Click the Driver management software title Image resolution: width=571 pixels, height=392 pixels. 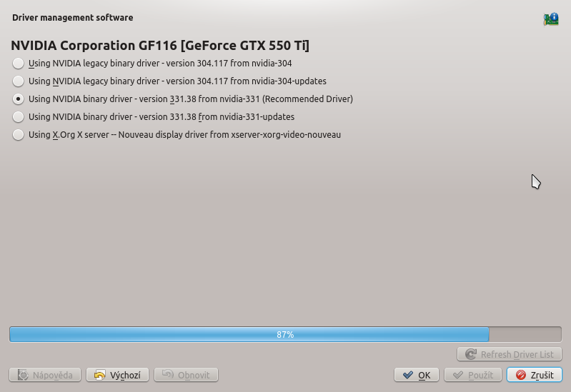pyautogui.click(x=73, y=17)
